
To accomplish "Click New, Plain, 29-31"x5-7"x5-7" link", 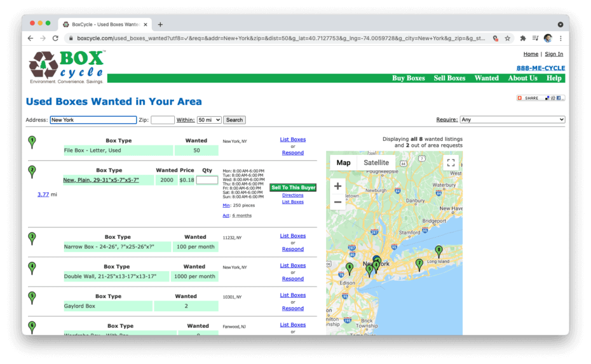I will click(101, 180).
